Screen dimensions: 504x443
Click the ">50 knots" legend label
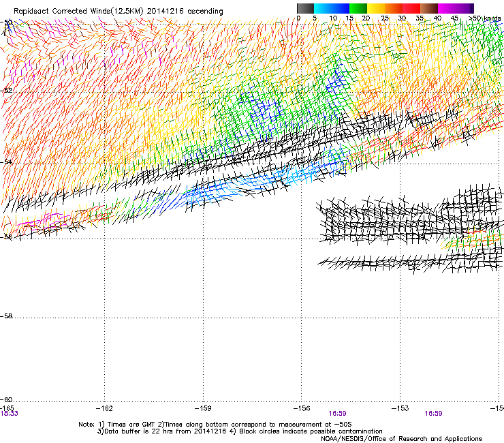point(484,18)
